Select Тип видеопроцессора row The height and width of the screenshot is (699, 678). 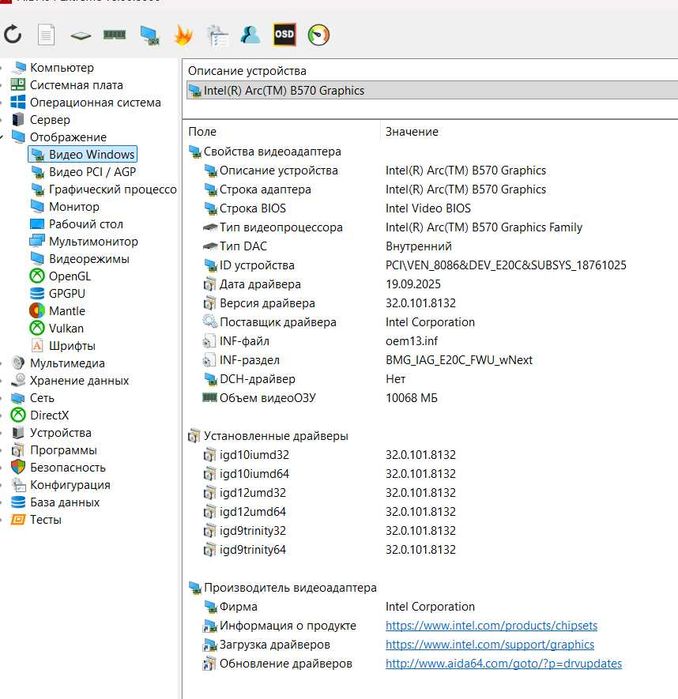[x=392, y=227]
